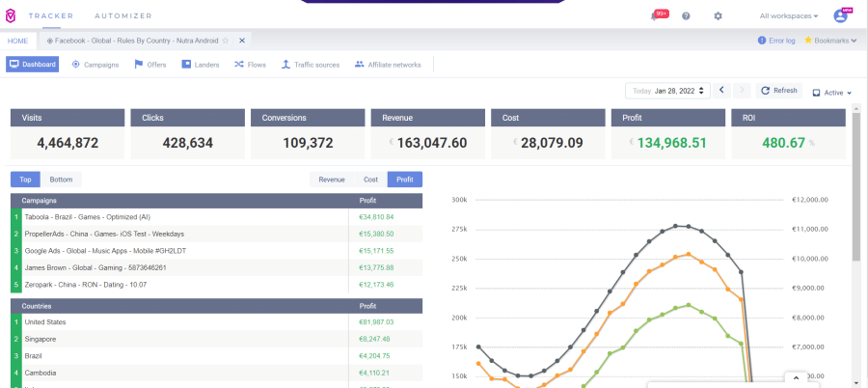Click the Cost total 28,079.09
This screenshot has height=388, width=868.
coord(552,143)
